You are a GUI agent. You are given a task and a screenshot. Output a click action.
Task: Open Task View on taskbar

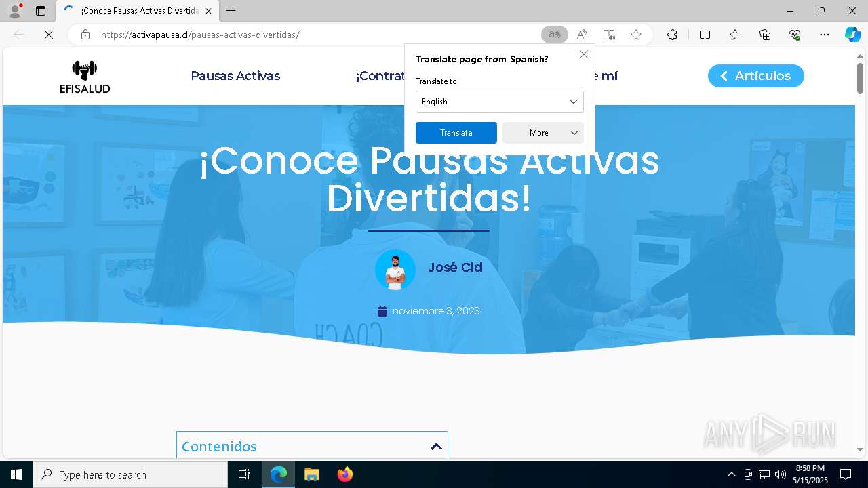pos(244,474)
